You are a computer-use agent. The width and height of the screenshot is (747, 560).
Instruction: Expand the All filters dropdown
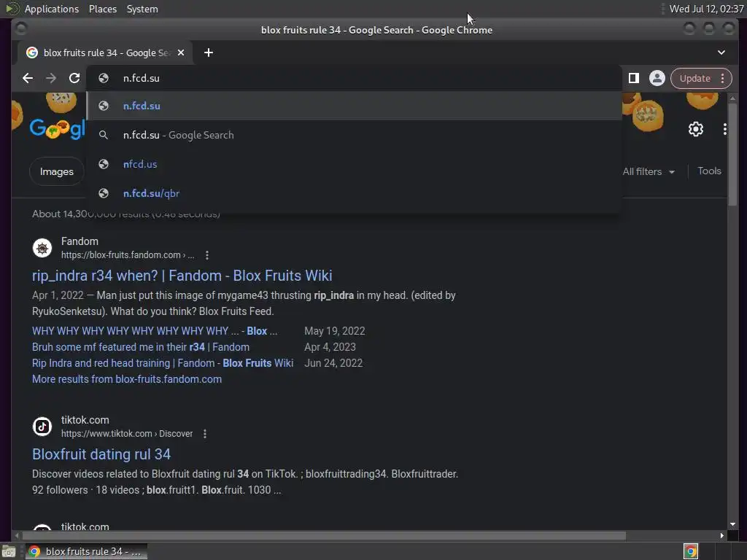click(x=649, y=171)
